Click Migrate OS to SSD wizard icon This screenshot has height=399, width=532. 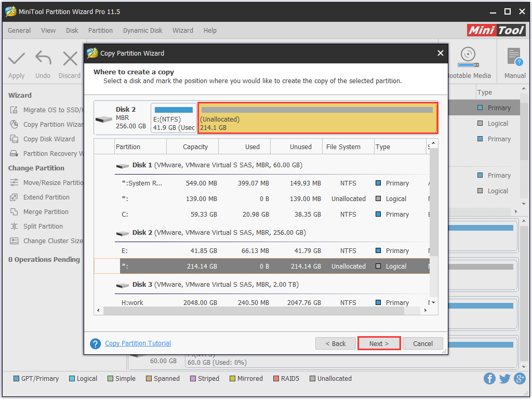[x=14, y=110]
